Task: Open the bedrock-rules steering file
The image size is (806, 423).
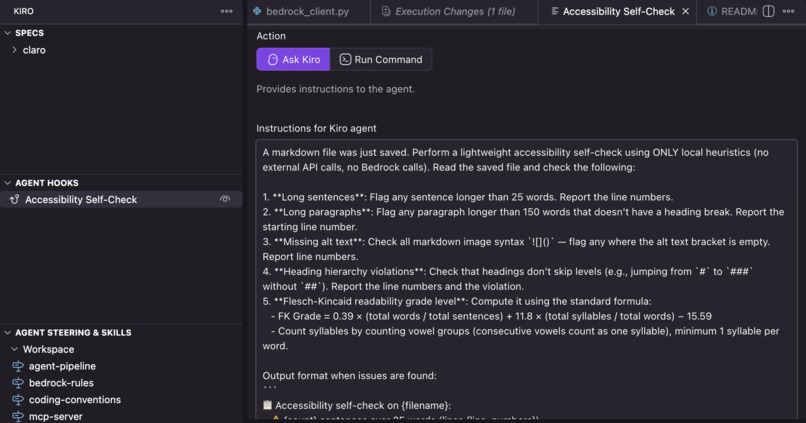Action: click(x=61, y=383)
